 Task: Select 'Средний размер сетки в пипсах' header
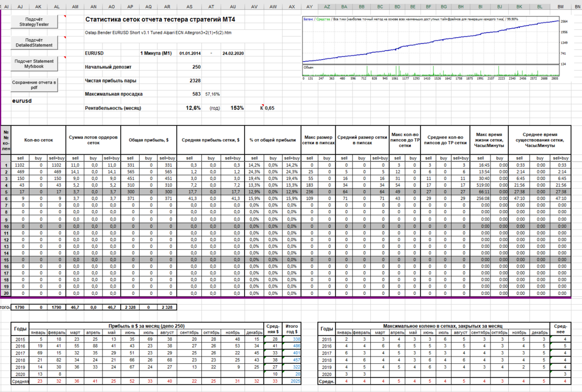coord(362,140)
